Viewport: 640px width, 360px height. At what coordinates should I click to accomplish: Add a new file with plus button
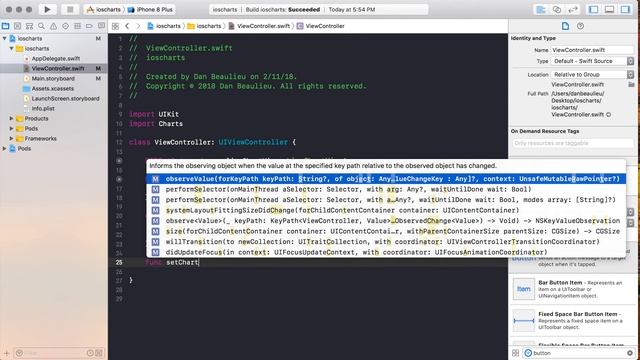[x=6, y=353]
